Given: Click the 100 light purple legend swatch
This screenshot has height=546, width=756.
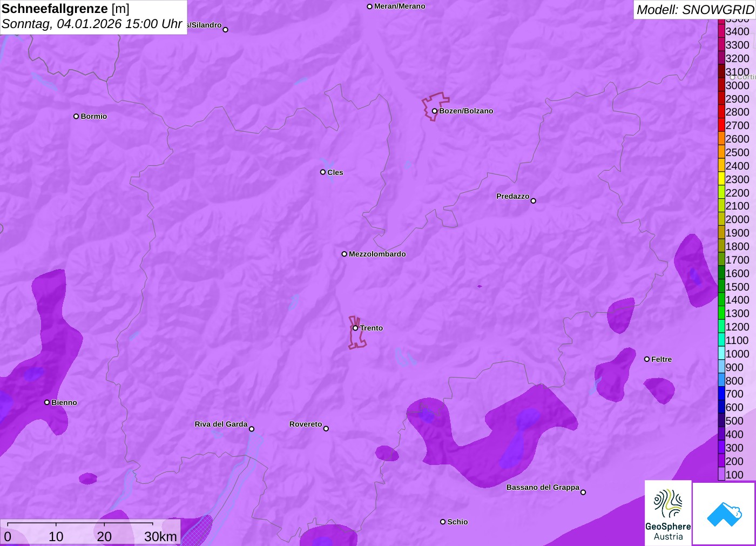Looking at the screenshot, I should point(721,475).
